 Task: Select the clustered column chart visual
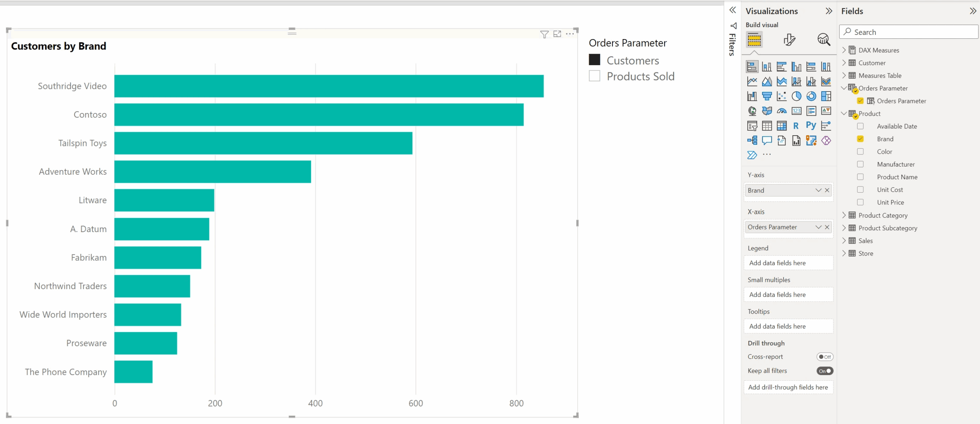pyautogui.click(x=796, y=67)
